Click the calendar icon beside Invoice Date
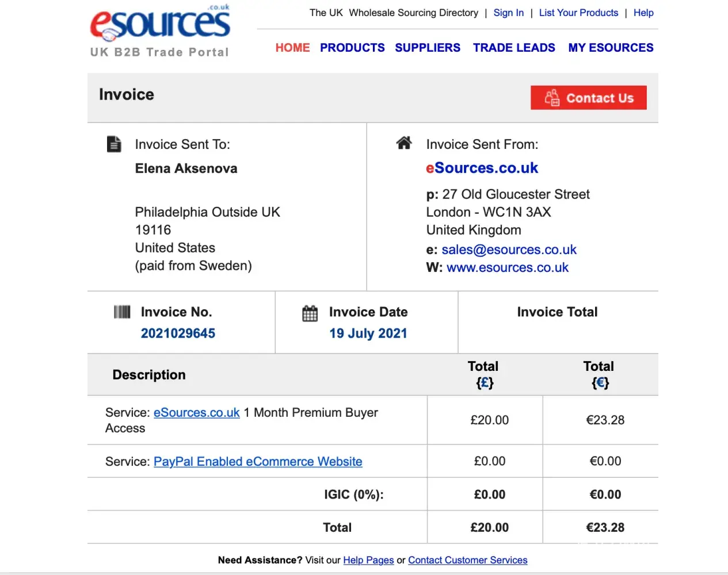Screen dimensions: 728x575 310,313
